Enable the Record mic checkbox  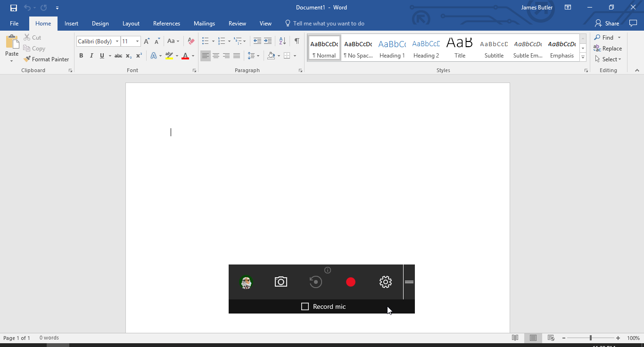coord(305,306)
